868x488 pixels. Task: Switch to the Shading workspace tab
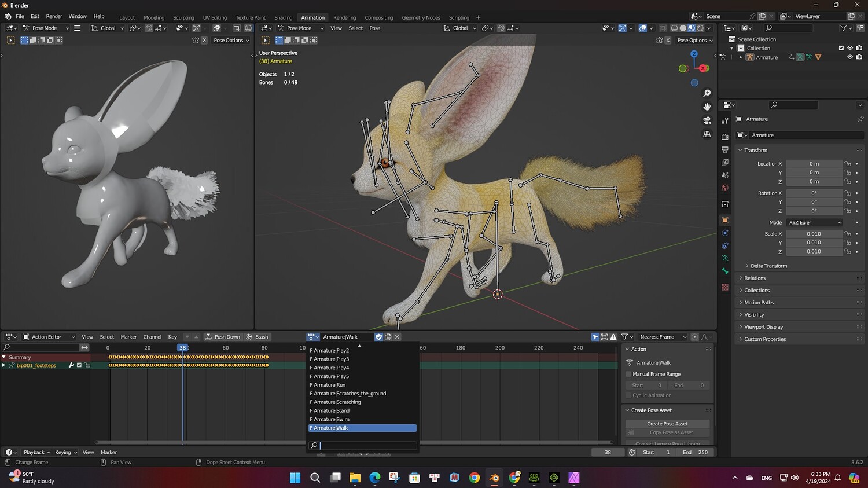[x=283, y=17]
